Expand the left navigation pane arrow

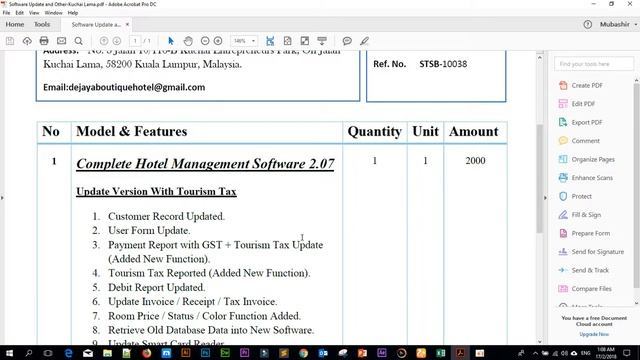click(x=2, y=198)
